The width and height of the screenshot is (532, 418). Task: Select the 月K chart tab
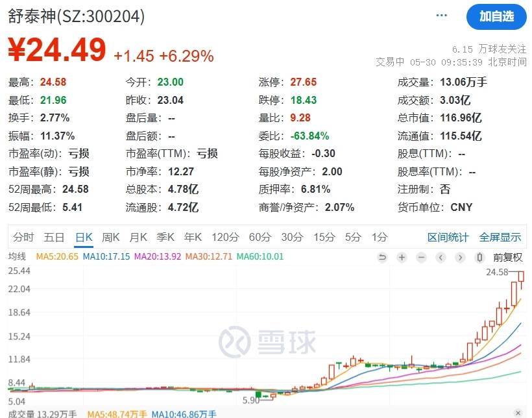138,237
